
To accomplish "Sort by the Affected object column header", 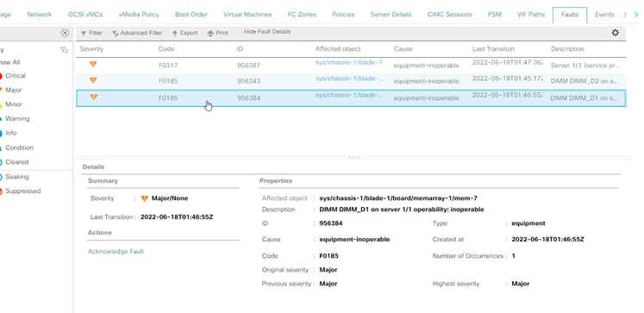I will pyautogui.click(x=338, y=49).
